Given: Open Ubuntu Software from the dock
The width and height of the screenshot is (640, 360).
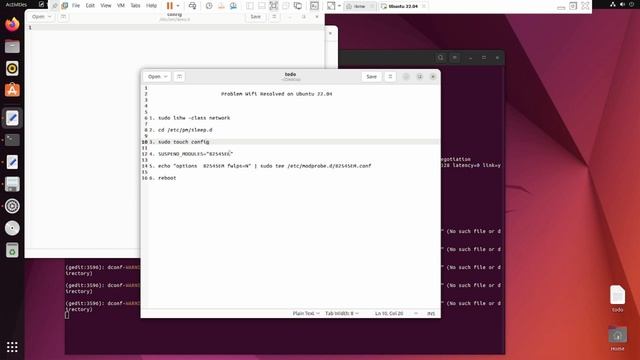Looking at the screenshot, I should [x=12, y=90].
